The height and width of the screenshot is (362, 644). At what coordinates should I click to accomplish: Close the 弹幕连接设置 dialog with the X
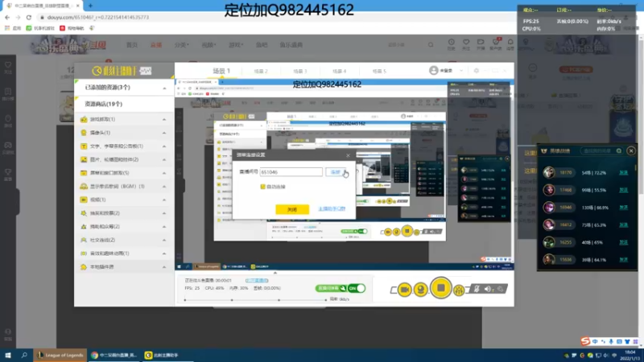tap(348, 155)
